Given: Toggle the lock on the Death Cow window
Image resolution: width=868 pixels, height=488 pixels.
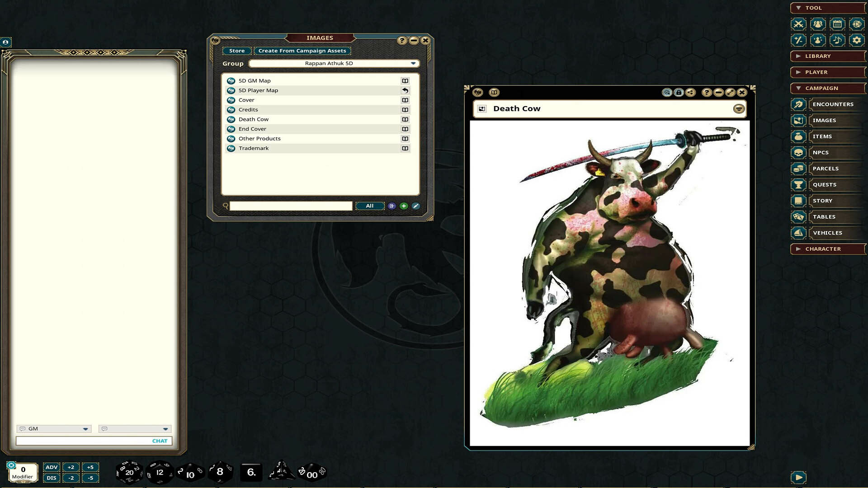Looking at the screenshot, I should (679, 92).
